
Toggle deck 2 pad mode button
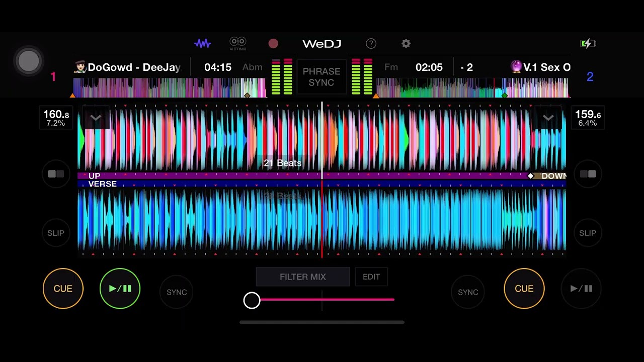(588, 174)
